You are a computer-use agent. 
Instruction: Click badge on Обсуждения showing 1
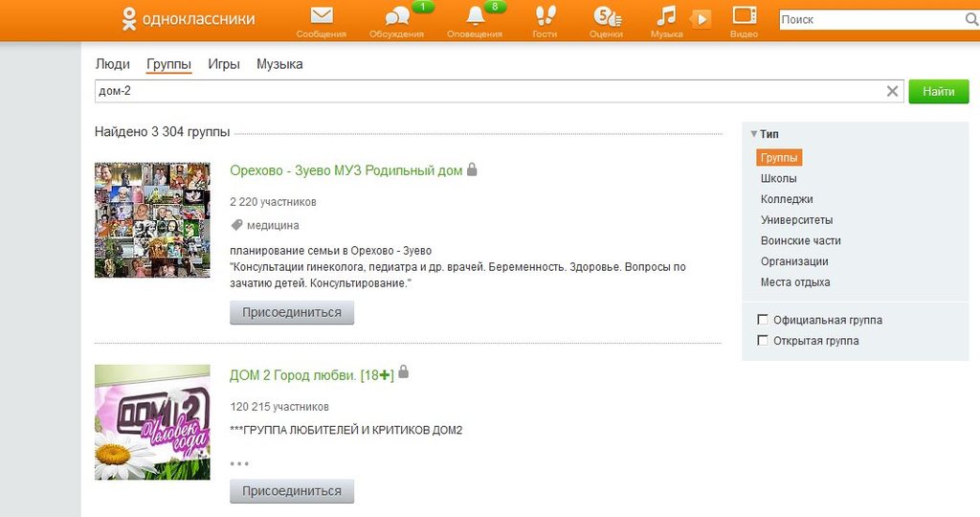[x=423, y=7]
